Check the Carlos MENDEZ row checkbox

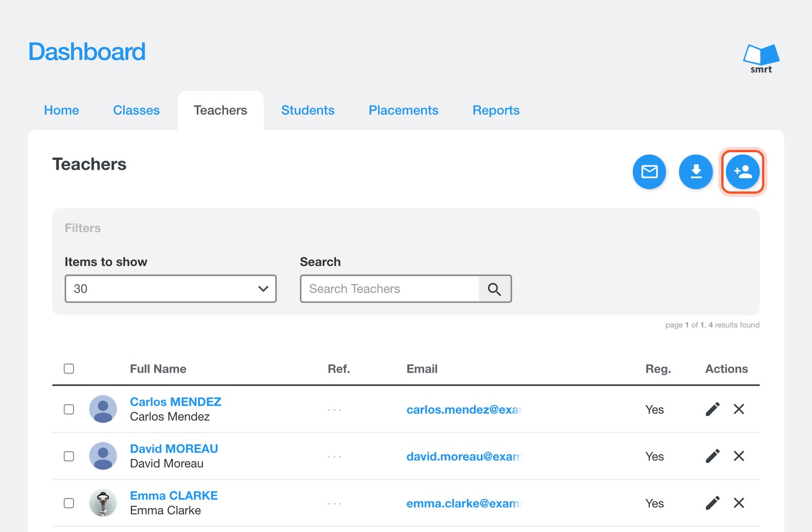(69, 409)
